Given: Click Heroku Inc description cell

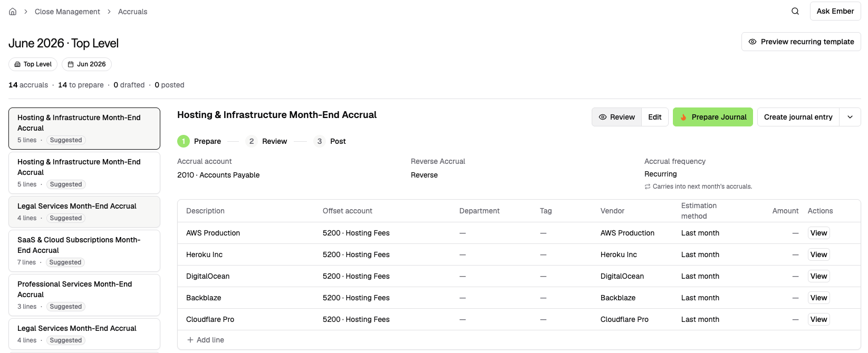Looking at the screenshot, I should 204,254.
